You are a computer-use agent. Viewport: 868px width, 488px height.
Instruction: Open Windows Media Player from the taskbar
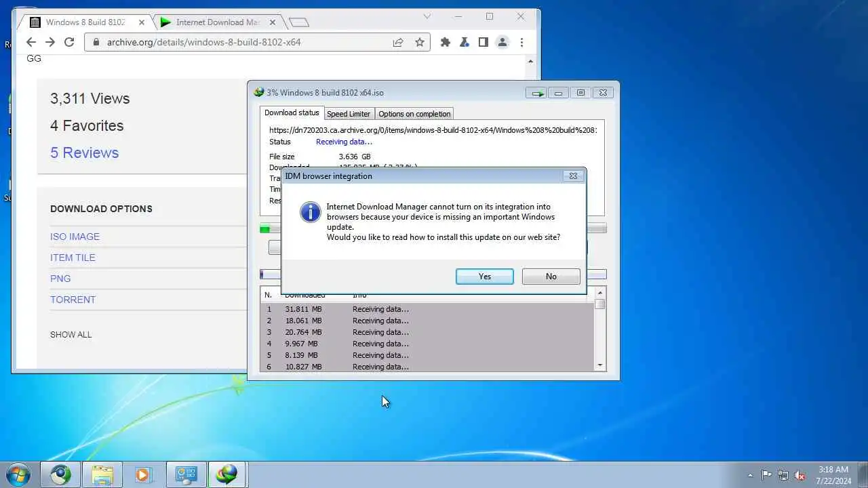coord(143,474)
